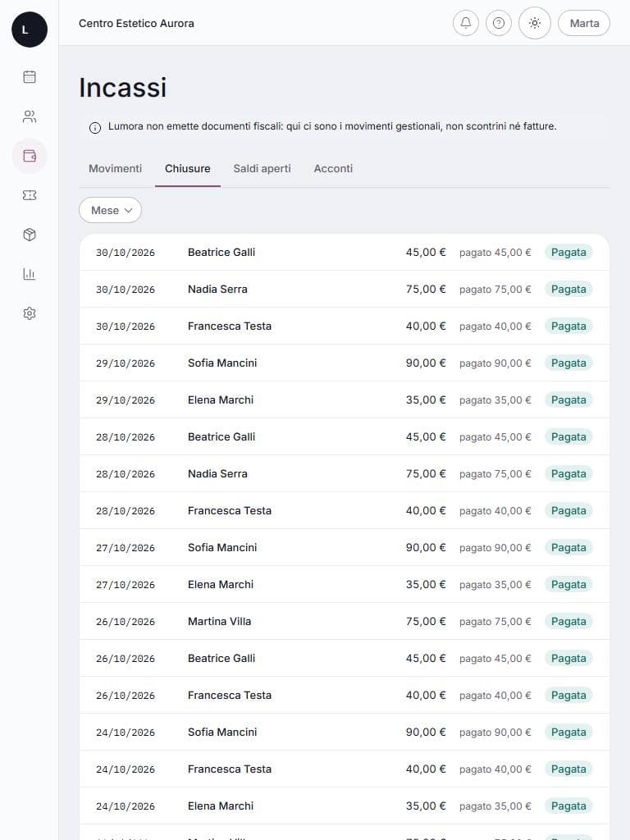
Task: Open Martina Villa row dated 26/10/2026
Action: [345, 622]
